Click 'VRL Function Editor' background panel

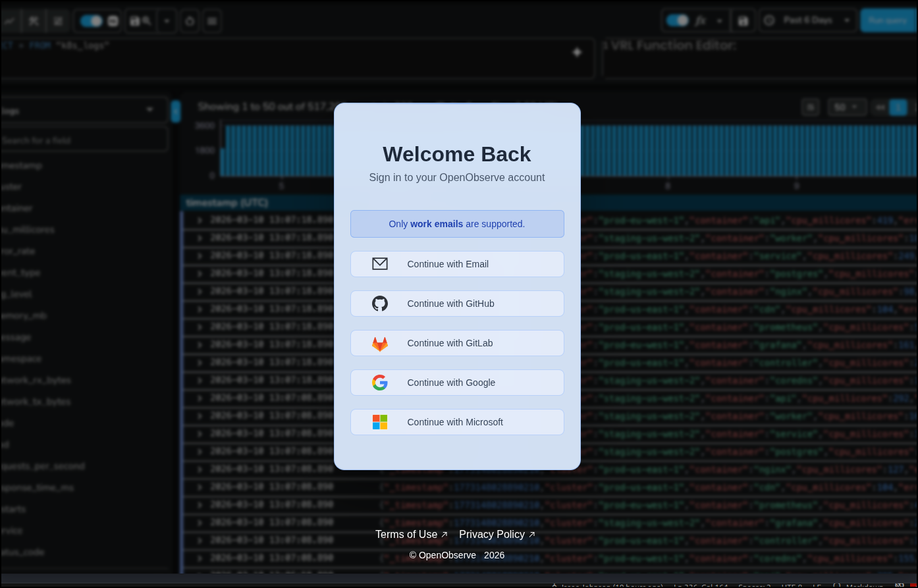[759, 58]
